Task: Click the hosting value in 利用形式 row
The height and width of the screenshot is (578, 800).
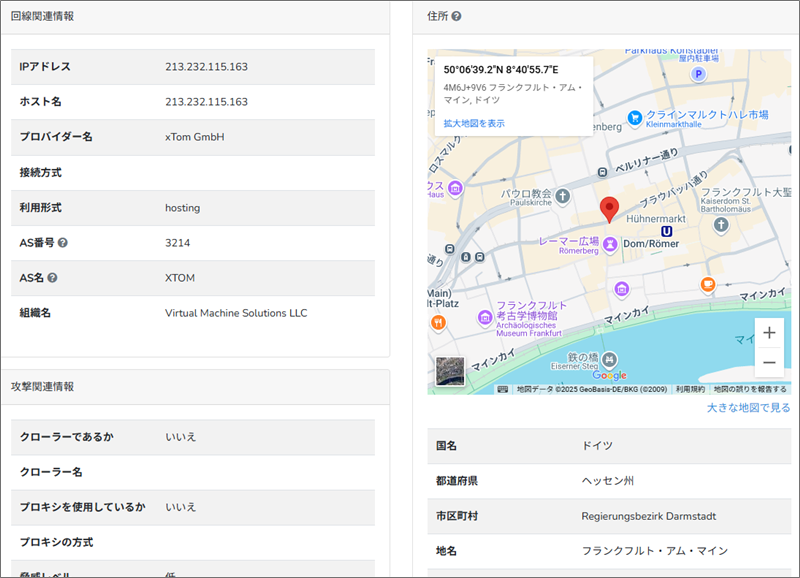Action: tap(182, 208)
